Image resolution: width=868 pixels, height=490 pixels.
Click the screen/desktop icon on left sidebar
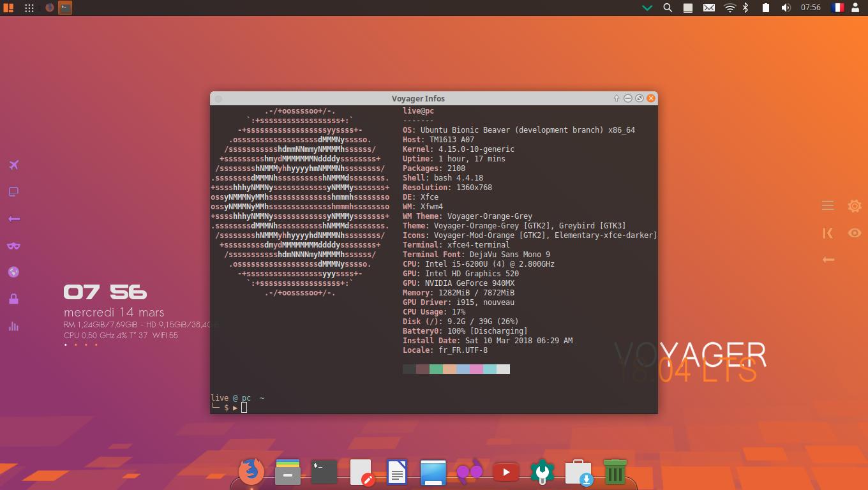coord(13,192)
